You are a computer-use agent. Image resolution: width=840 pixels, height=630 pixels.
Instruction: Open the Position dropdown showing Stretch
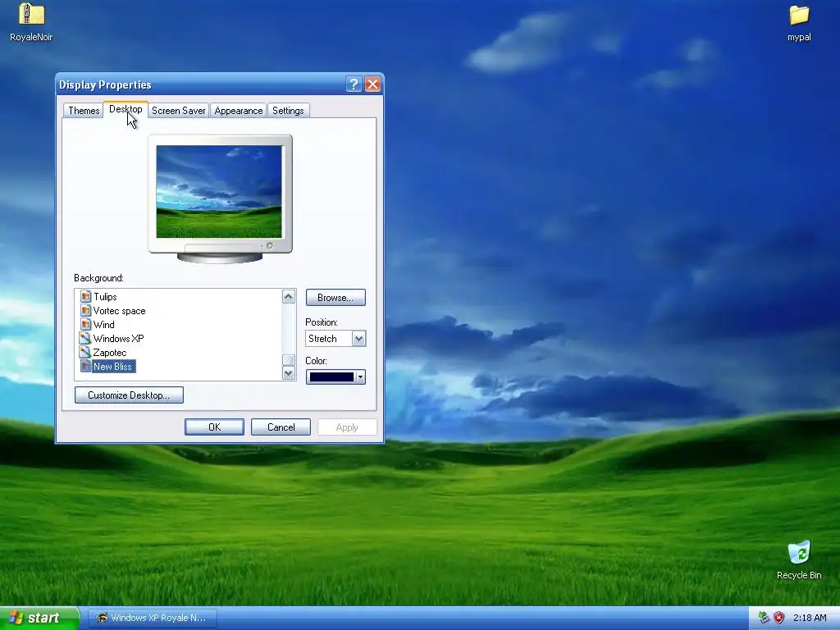click(x=336, y=339)
